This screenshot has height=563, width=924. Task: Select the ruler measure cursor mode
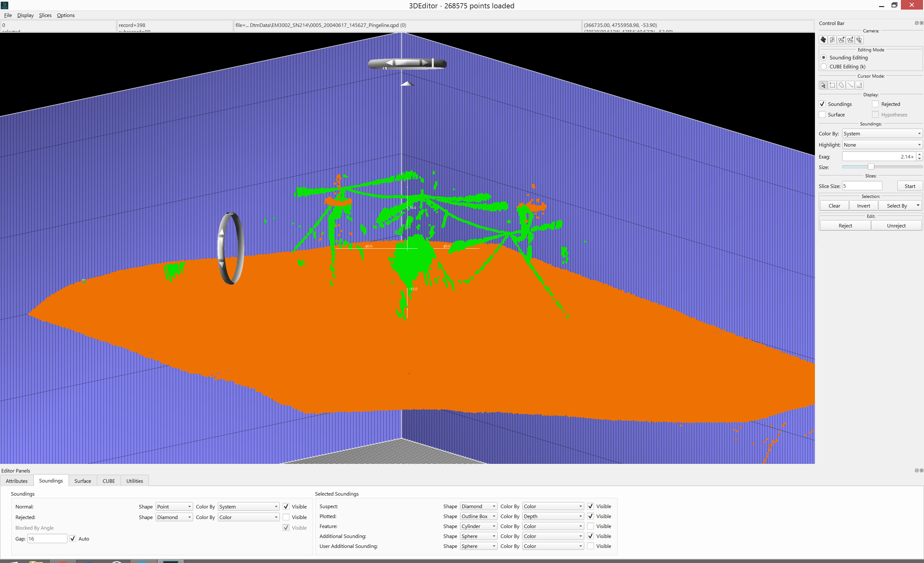pyautogui.click(x=859, y=85)
